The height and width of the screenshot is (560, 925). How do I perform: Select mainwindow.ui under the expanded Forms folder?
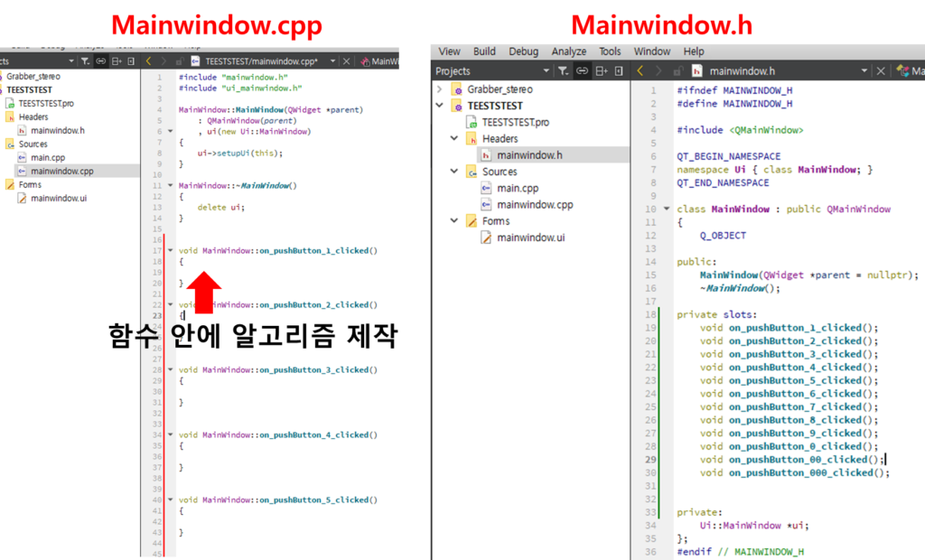[530, 238]
